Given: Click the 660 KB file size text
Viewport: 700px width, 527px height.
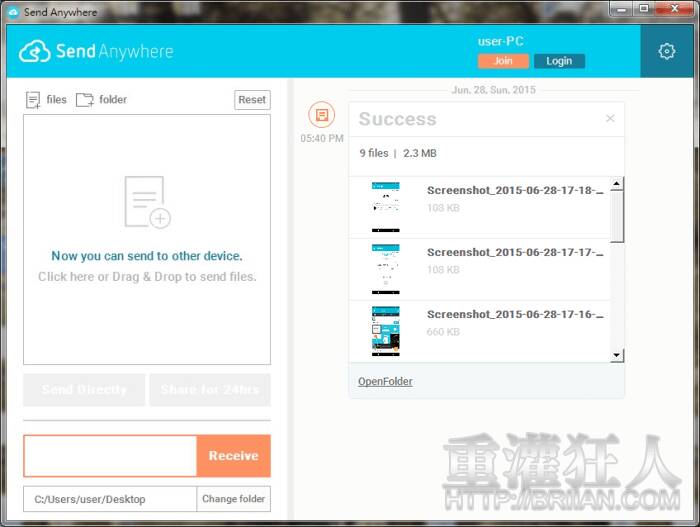Looking at the screenshot, I should (x=443, y=332).
